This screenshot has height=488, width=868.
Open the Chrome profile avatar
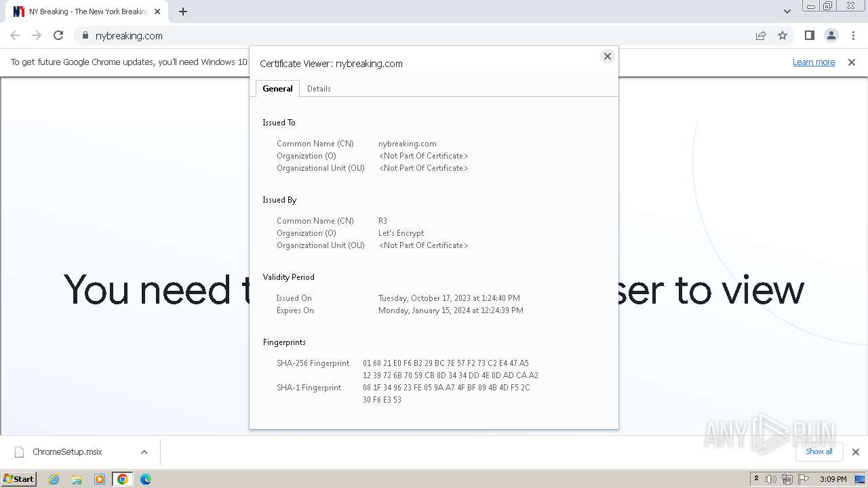(x=831, y=35)
